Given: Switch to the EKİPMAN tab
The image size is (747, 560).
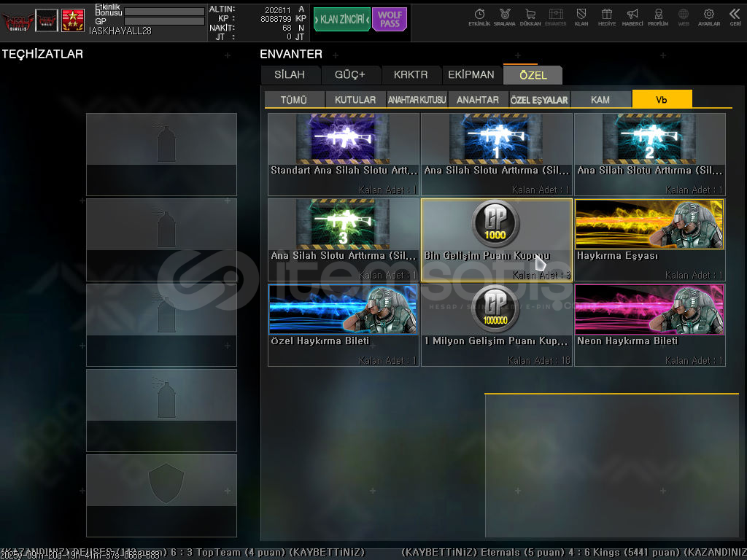Looking at the screenshot, I should point(471,75).
